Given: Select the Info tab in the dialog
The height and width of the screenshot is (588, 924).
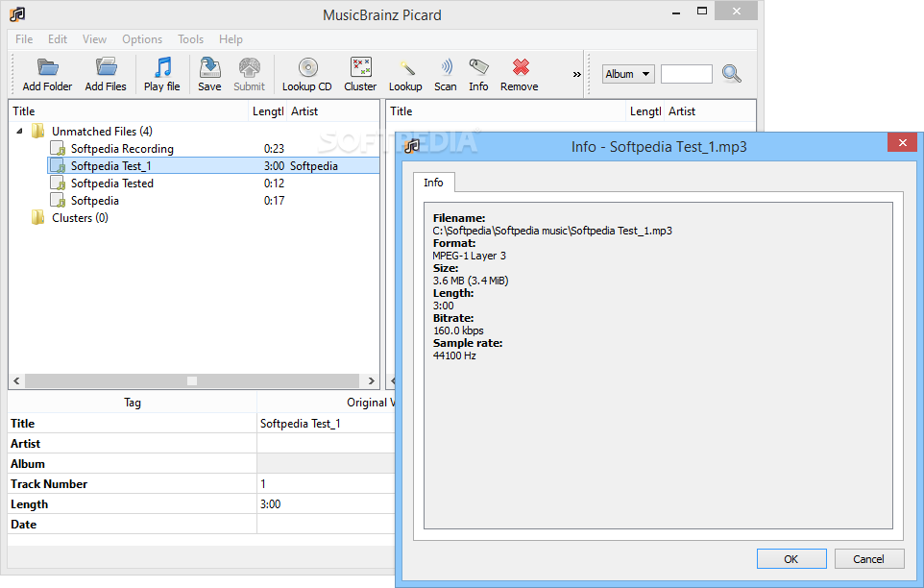Looking at the screenshot, I should coord(434,183).
